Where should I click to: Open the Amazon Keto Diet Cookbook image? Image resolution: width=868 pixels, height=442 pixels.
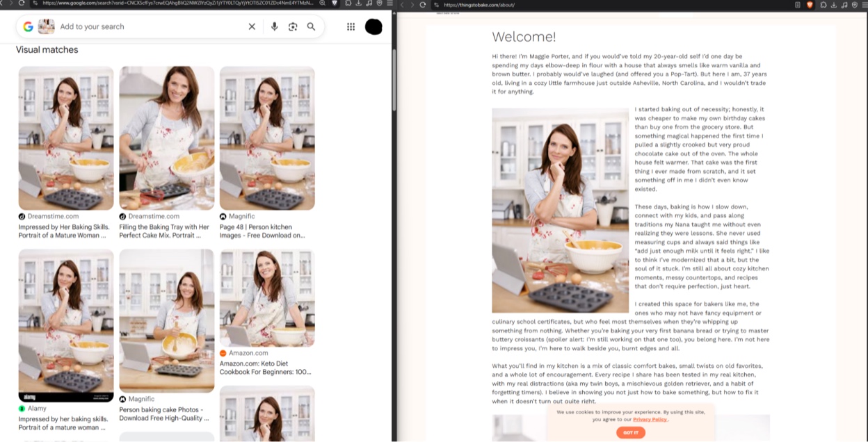267,298
